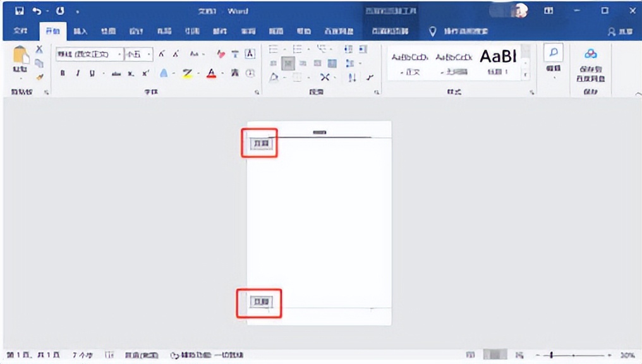Open the font name dropdown
The width and height of the screenshot is (642, 364).
[119, 54]
